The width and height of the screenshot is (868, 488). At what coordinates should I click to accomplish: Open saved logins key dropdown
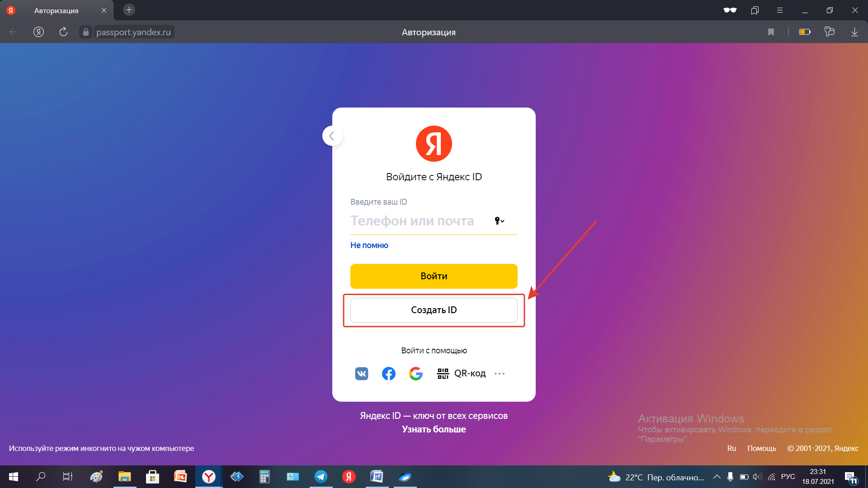coord(499,221)
